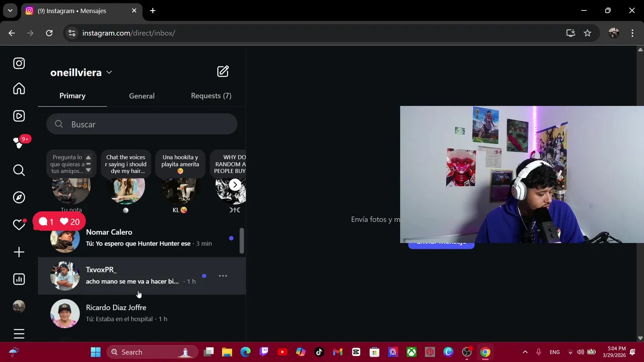Go to Instagram Home feed icon
This screenshot has width=644, height=362.
[19, 88]
